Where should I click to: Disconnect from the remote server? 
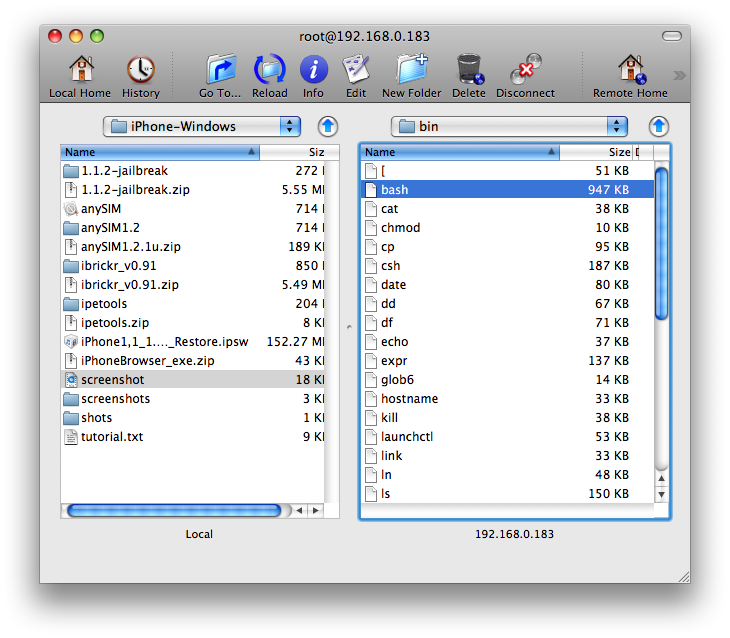click(525, 76)
